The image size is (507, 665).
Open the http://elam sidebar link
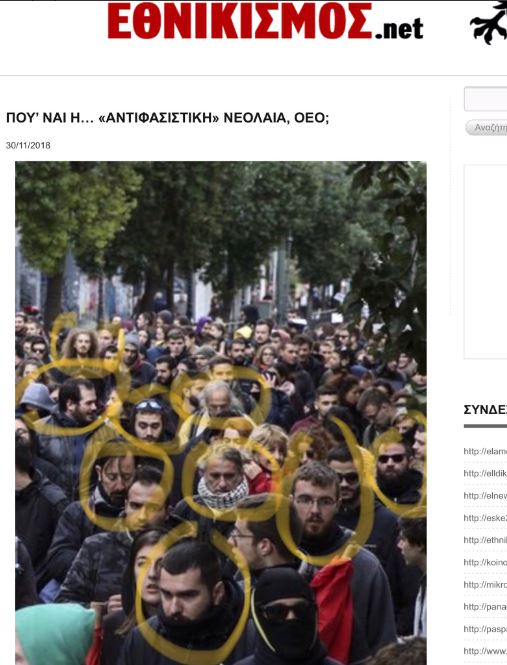click(x=485, y=451)
